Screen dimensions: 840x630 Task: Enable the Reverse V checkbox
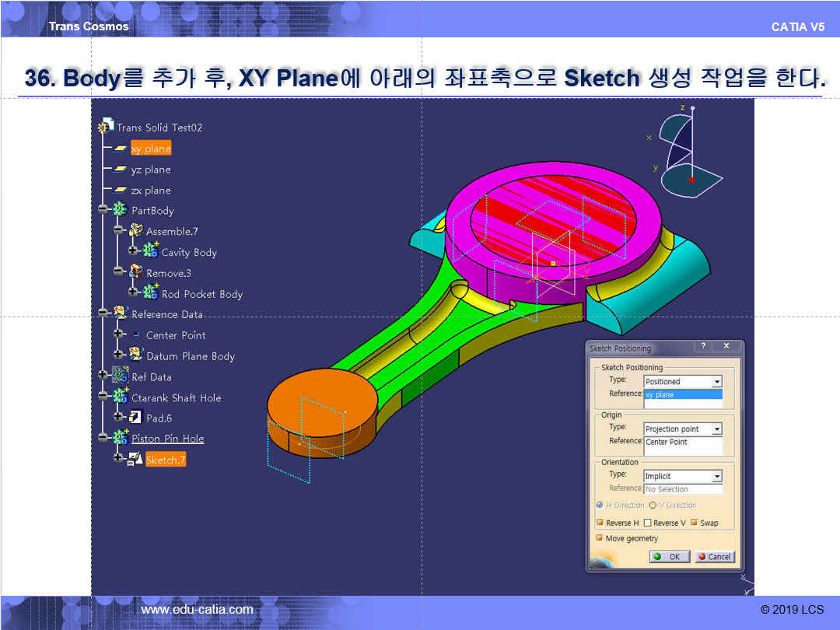pos(647,523)
